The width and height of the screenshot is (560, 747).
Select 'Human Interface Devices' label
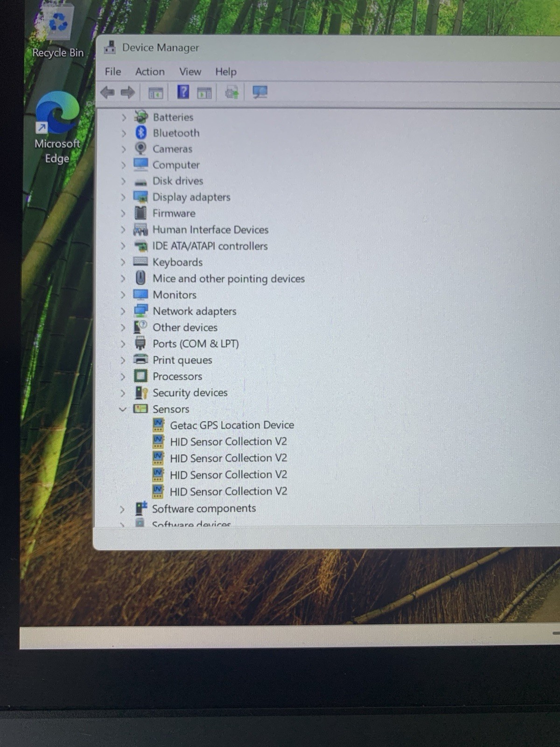[x=210, y=229]
